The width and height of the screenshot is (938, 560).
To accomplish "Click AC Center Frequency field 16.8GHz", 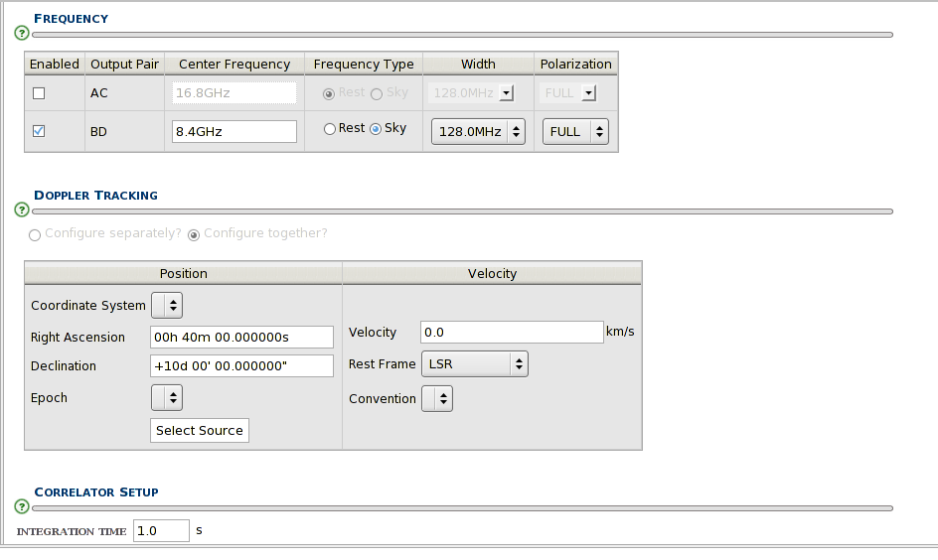I will pyautogui.click(x=234, y=93).
